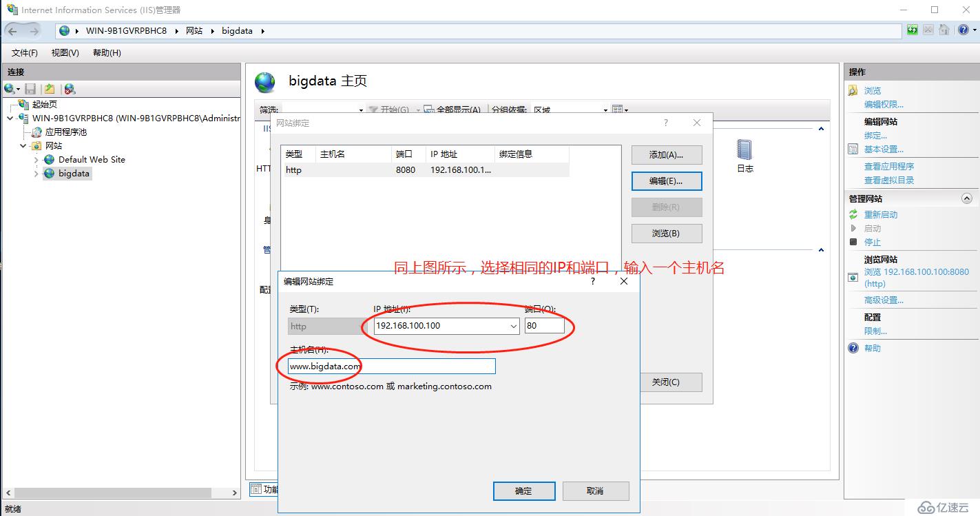Click 高级设置 advanced settings link
Image resolution: width=980 pixels, height=516 pixels.
coord(884,300)
